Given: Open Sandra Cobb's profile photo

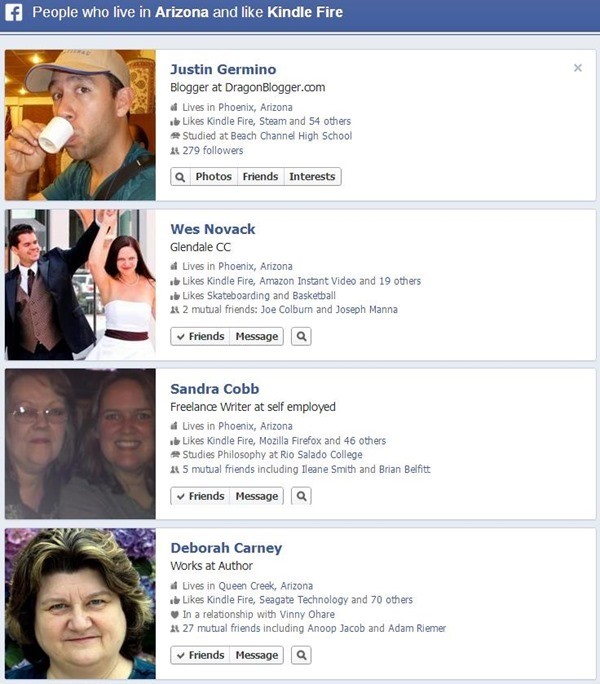Looking at the screenshot, I should pos(80,444).
